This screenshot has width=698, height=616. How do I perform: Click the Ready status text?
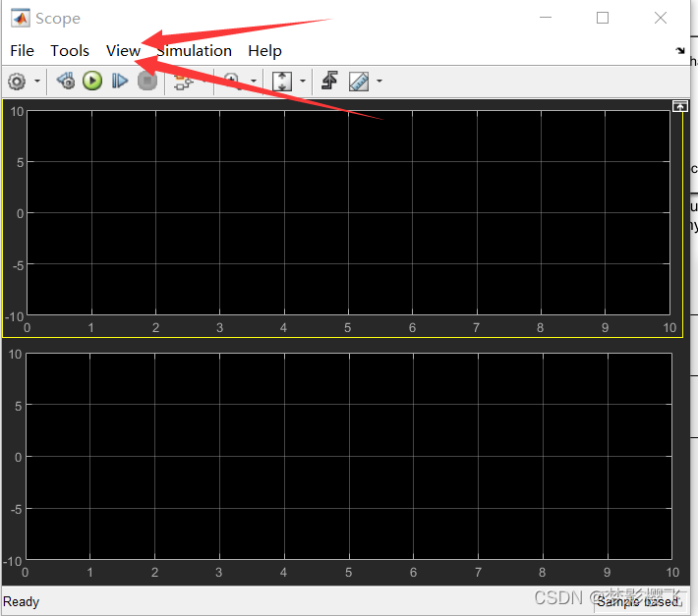[x=21, y=602]
